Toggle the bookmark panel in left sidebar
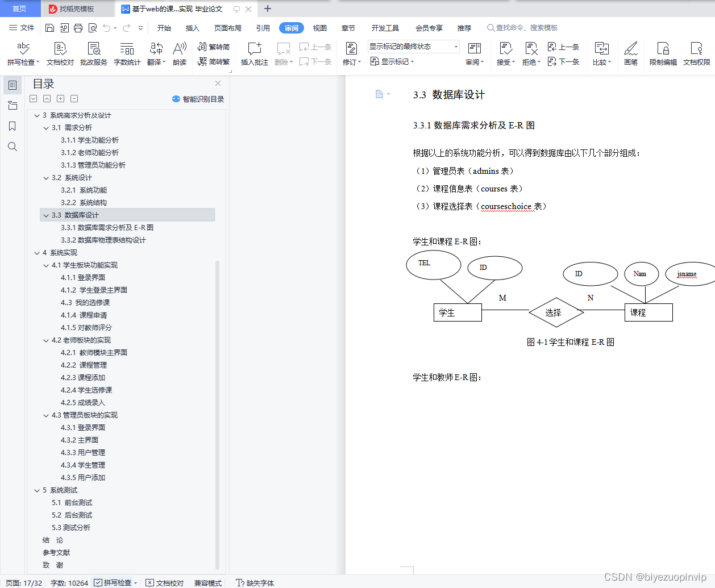This screenshot has width=715, height=588. click(x=12, y=126)
